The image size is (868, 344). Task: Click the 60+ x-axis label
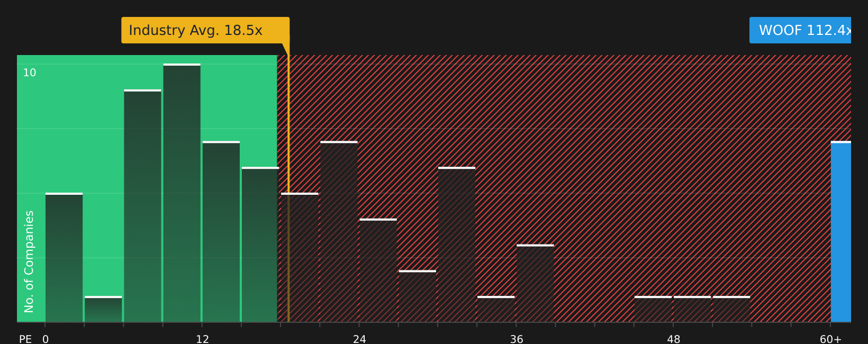click(x=830, y=339)
